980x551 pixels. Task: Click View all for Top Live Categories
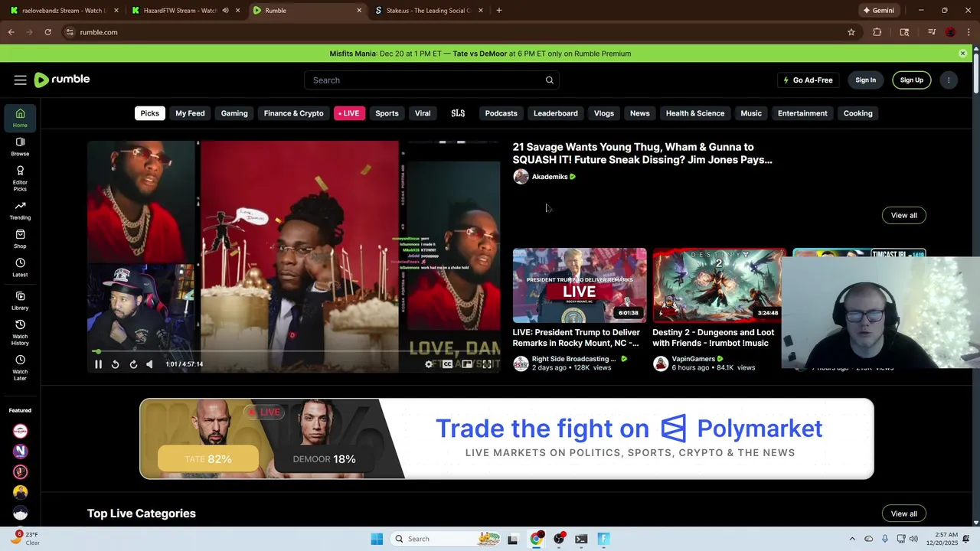pyautogui.click(x=904, y=514)
